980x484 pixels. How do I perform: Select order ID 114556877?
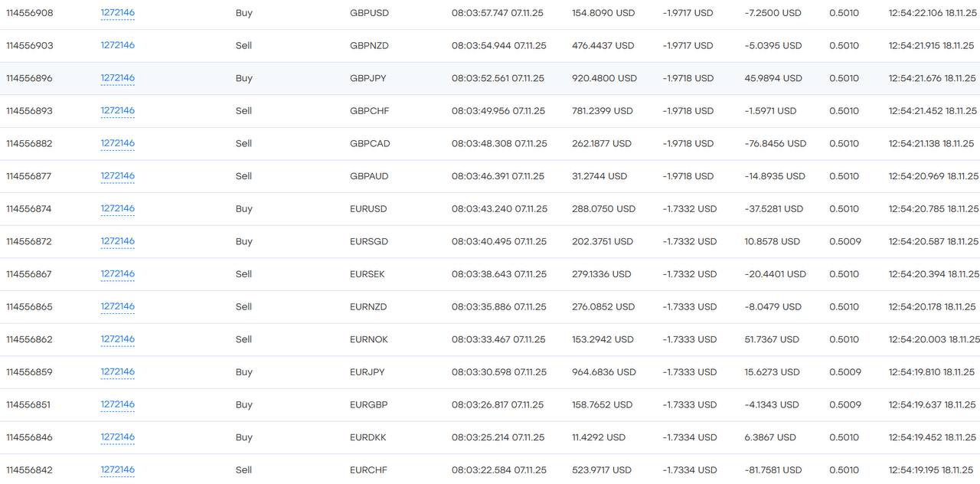29,176
